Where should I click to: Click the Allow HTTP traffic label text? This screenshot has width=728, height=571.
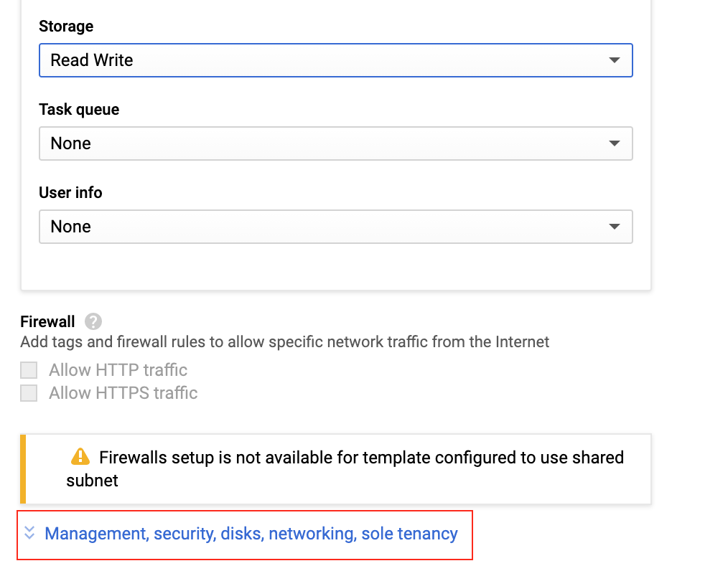pos(118,370)
